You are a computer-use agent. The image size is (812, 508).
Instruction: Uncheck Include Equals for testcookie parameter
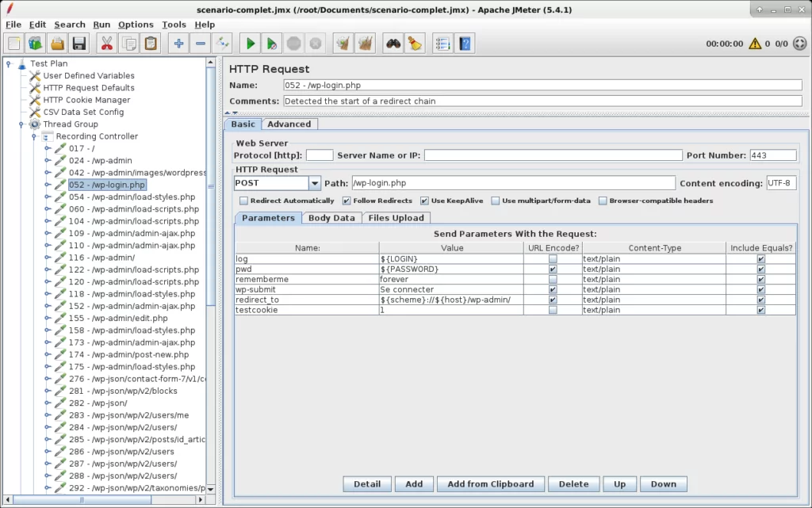coord(760,310)
